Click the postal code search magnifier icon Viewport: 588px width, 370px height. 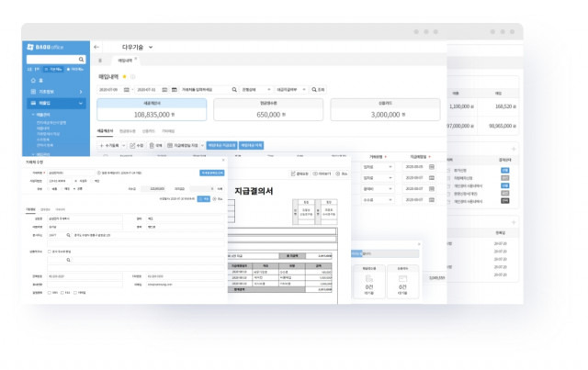(68, 235)
